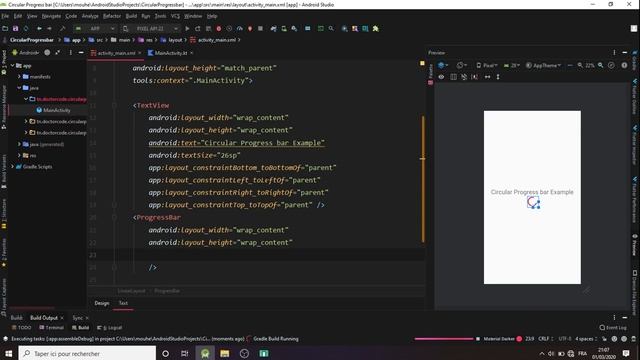Click the ProgressBar widget in preview
This screenshot has width=640, height=360.
tap(533, 202)
